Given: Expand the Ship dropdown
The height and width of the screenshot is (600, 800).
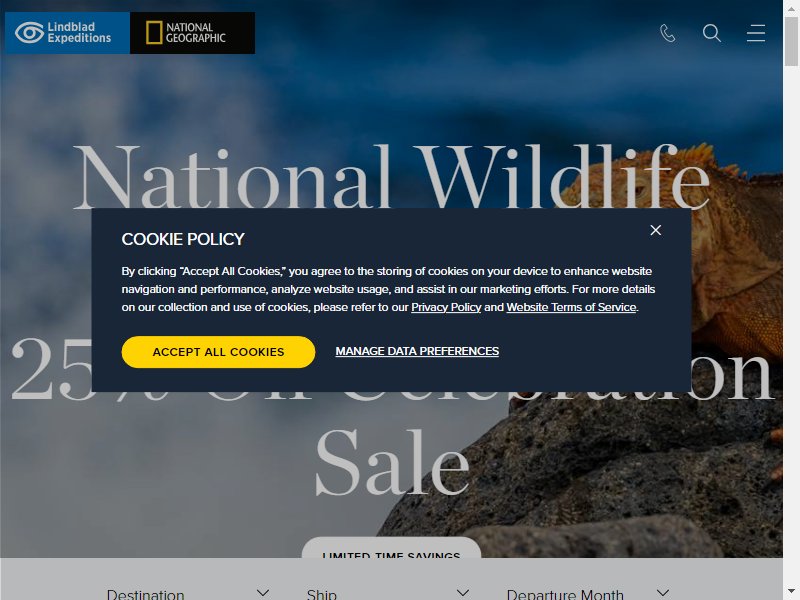Looking at the screenshot, I should [388, 593].
